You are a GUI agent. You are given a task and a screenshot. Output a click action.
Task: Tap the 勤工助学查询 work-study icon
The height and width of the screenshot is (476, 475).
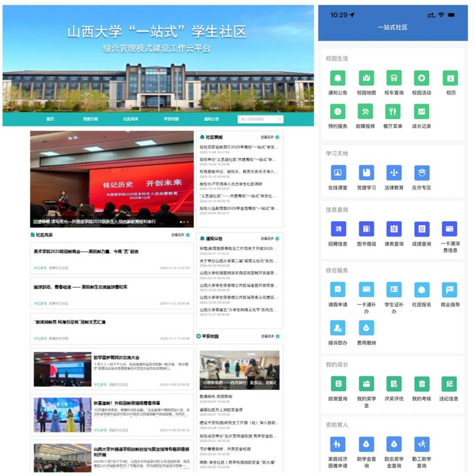coord(422,444)
